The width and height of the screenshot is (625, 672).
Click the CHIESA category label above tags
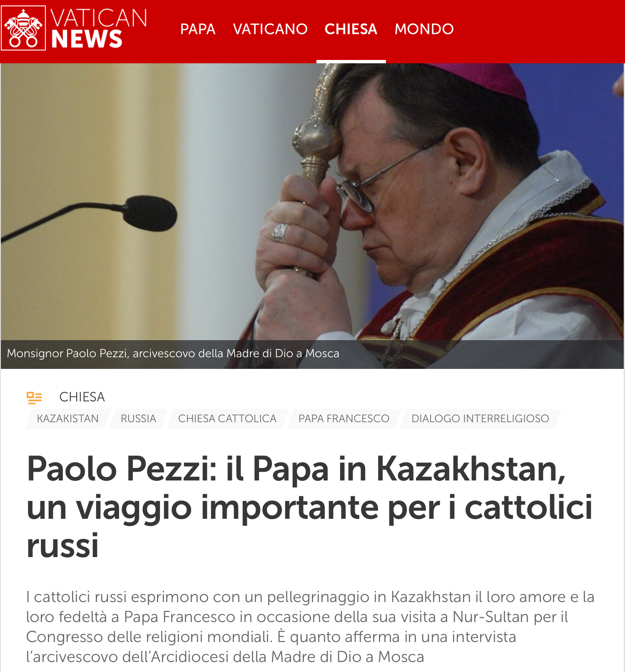click(82, 397)
